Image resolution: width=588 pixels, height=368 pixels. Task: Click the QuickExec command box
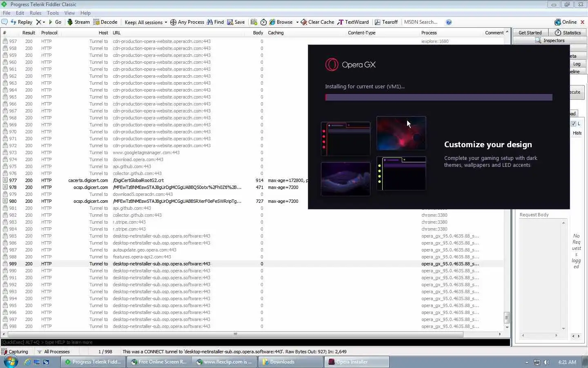[x=255, y=342]
